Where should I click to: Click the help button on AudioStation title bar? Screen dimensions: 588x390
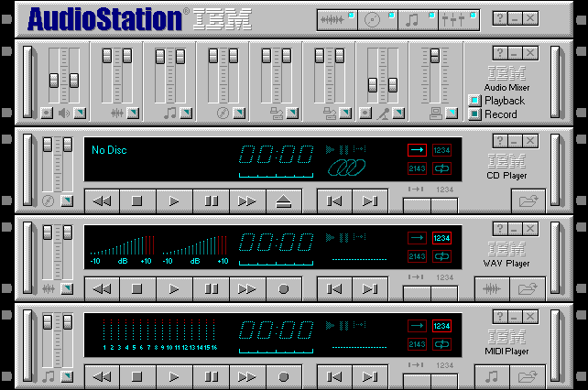(499, 18)
